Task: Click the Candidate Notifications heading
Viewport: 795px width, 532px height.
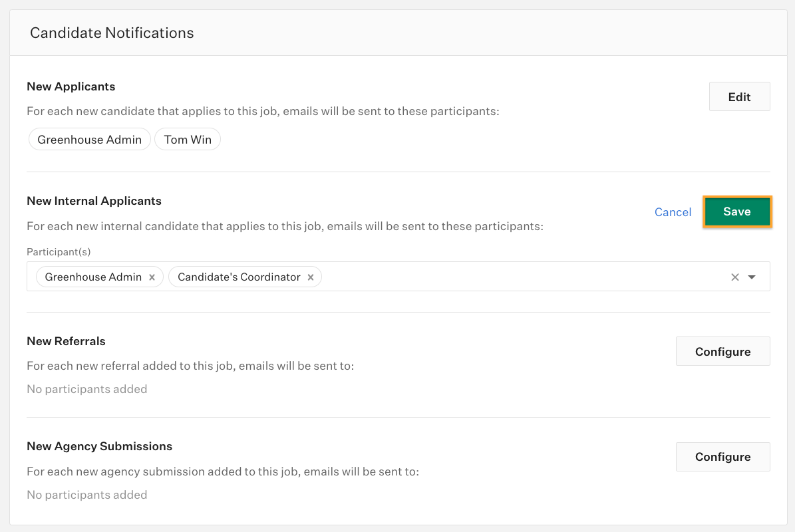Action: click(x=112, y=33)
